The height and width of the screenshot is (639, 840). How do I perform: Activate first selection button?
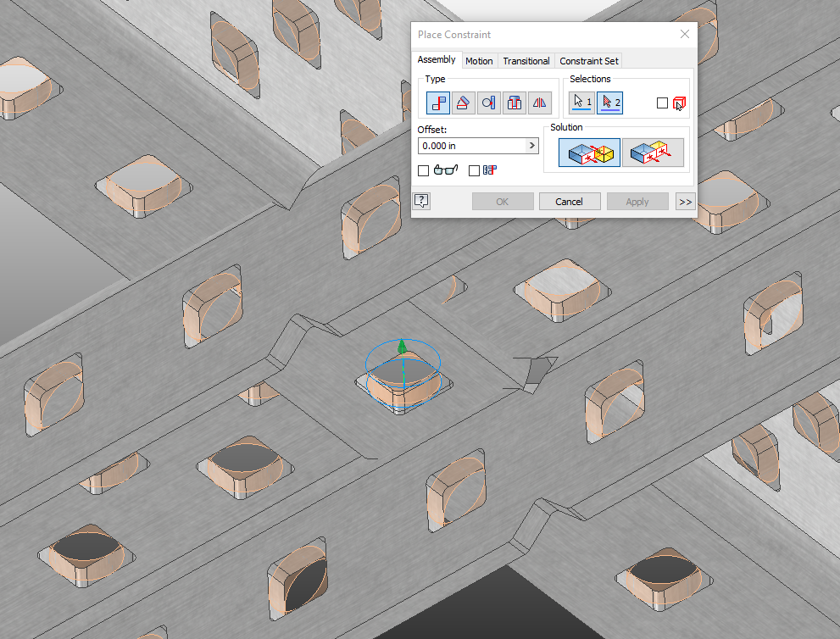(581, 103)
